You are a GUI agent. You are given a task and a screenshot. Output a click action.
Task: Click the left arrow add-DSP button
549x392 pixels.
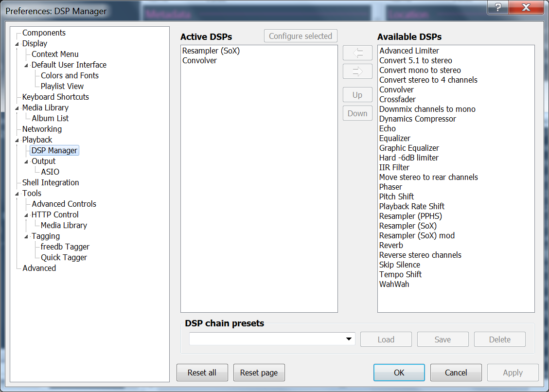pos(357,53)
